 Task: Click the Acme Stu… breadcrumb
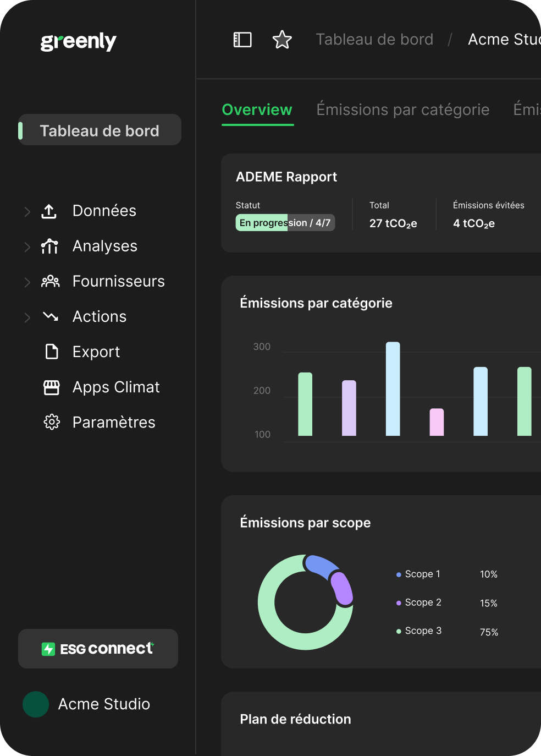tap(504, 40)
